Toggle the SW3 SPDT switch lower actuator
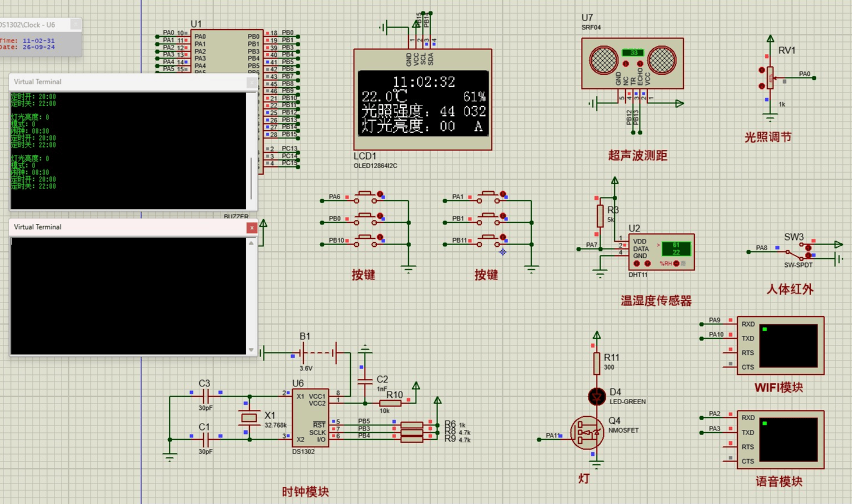This screenshot has height=504, width=852. point(808,255)
